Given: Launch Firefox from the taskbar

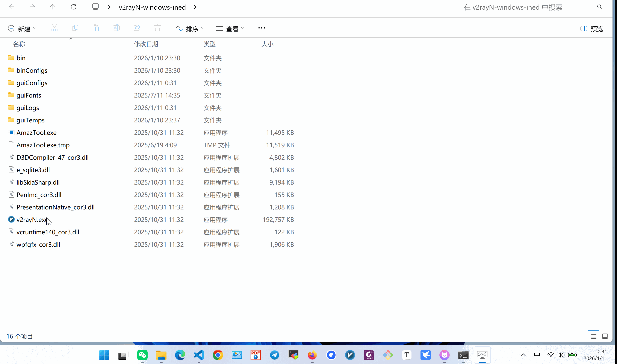Looking at the screenshot, I should coord(312,355).
